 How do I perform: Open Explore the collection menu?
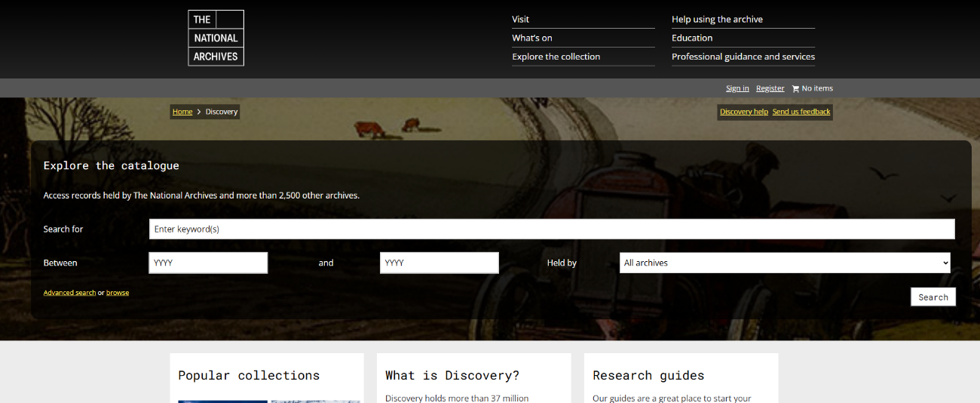coord(556,57)
